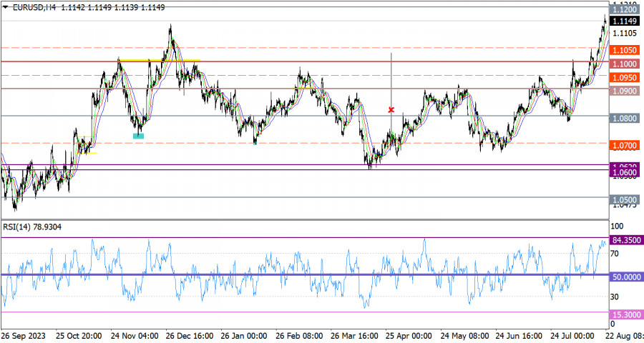Viewport: 644px width, 343px height.
Task: Click the orange 1.1050 level label
Action: tap(624, 50)
